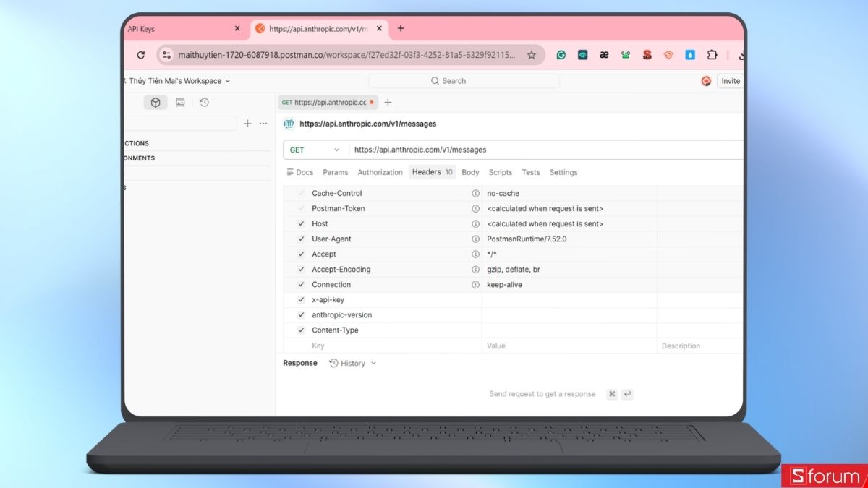The width and height of the screenshot is (868, 488).
Task: Close the API Keys browser tab
Action: coord(237,29)
